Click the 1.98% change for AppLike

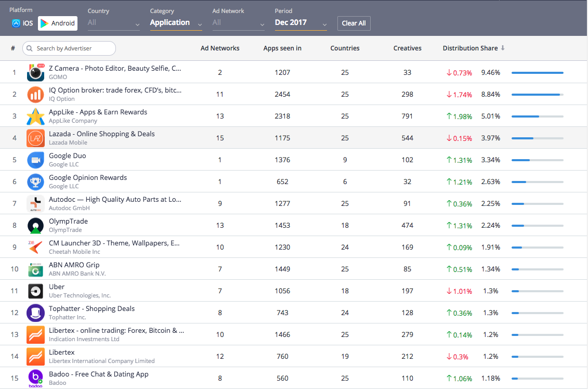[x=460, y=116]
